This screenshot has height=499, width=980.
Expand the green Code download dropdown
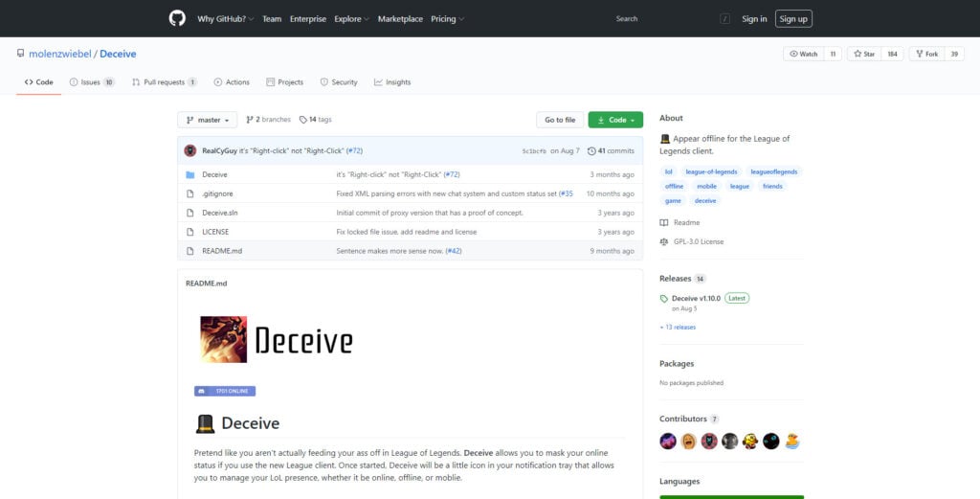615,120
